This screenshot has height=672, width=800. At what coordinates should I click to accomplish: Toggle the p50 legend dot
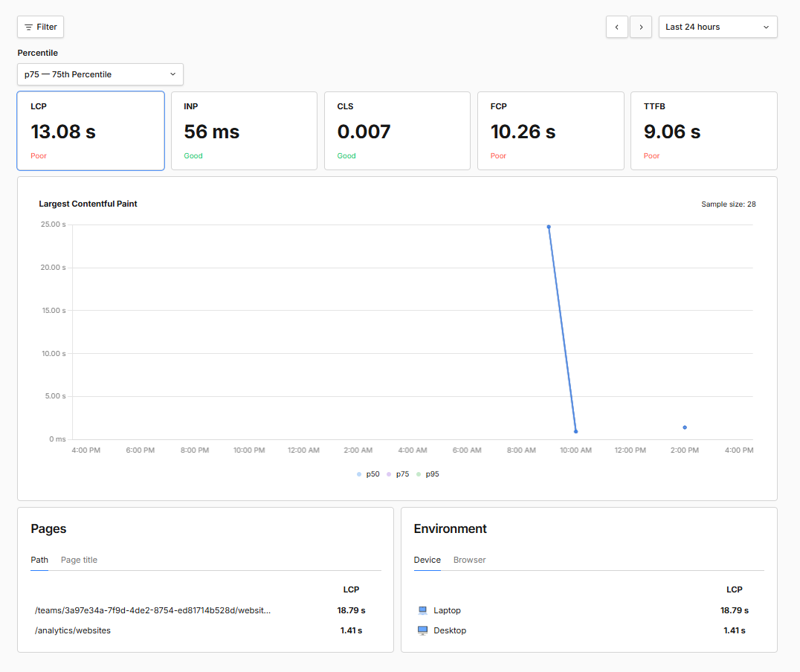click(360, 474)
